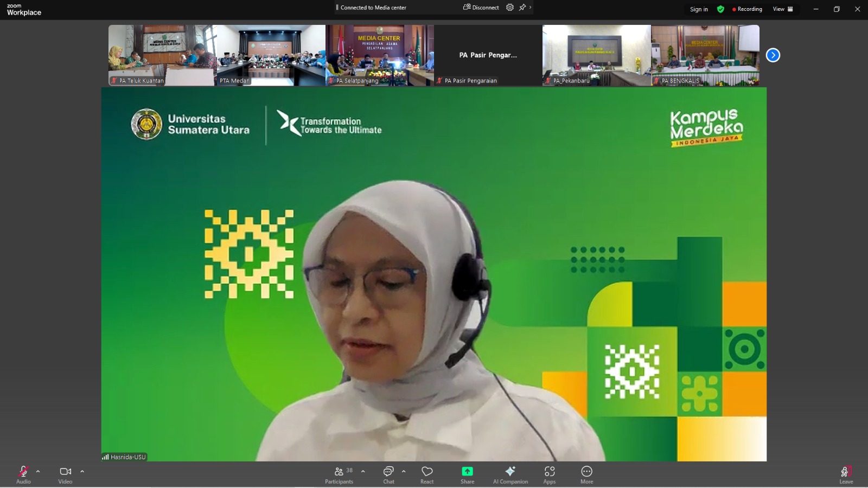Viewport: 868px width, 488px height.
Task: Pin the top connection toolbar
Action: (x=522, y=8)
